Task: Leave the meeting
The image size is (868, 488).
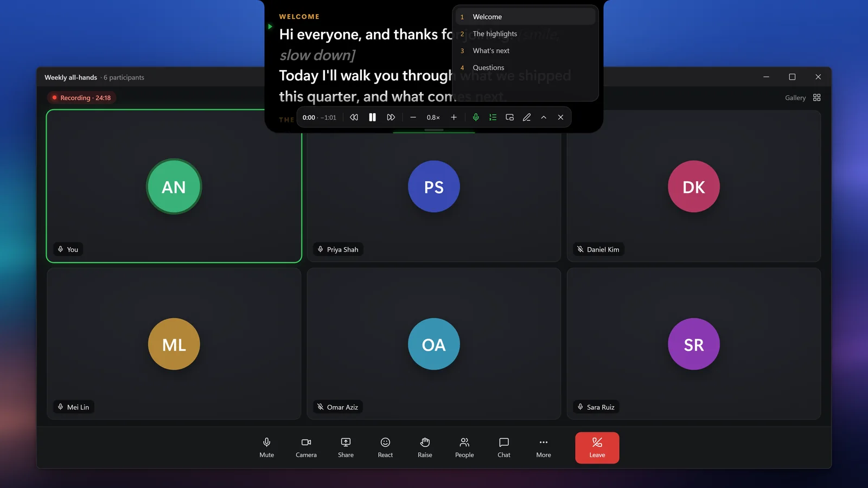Action: point(597,447)
